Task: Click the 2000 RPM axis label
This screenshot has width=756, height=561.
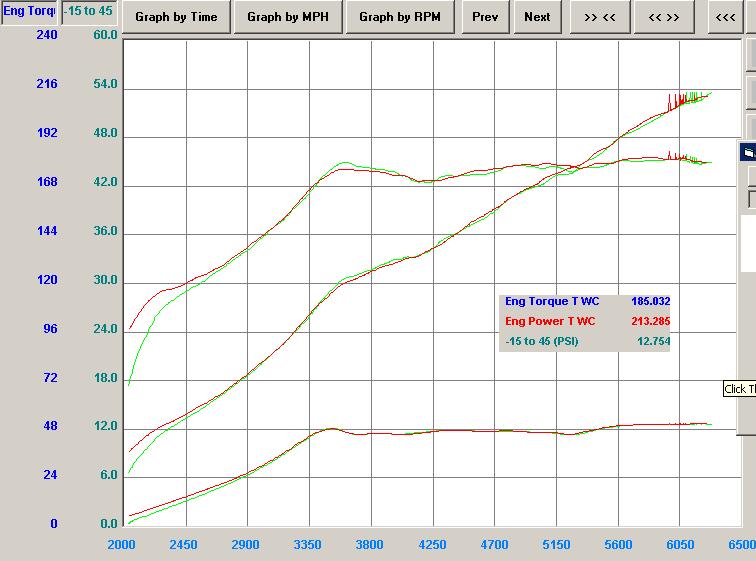Action: (122, 545)
